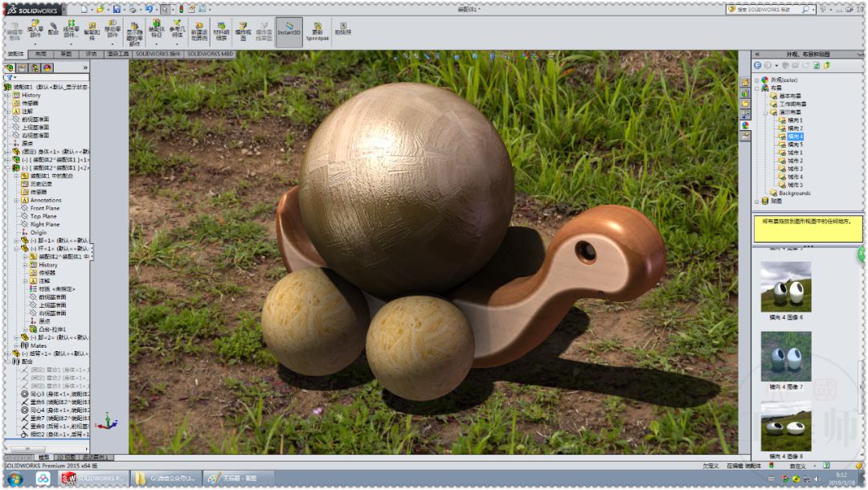The image size is (868, 490).
Task: Click the back arrow in appearances panel
Action: [x=757, y=65]
